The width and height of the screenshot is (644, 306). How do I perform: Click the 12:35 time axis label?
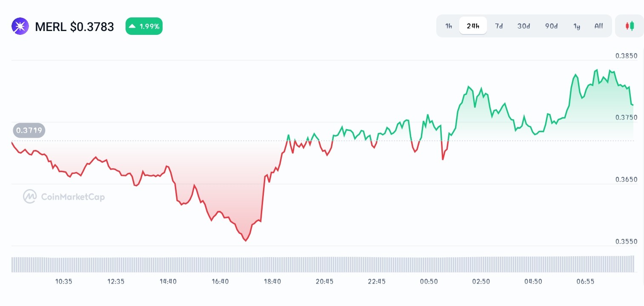tap(116, 281)
